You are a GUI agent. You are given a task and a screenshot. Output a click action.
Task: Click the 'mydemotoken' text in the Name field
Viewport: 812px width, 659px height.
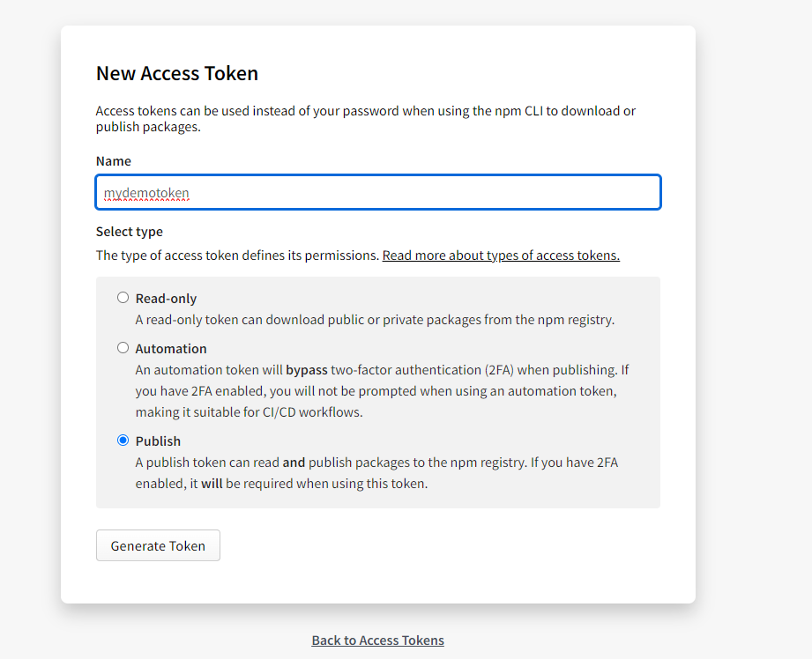click(x=146, y=193)
